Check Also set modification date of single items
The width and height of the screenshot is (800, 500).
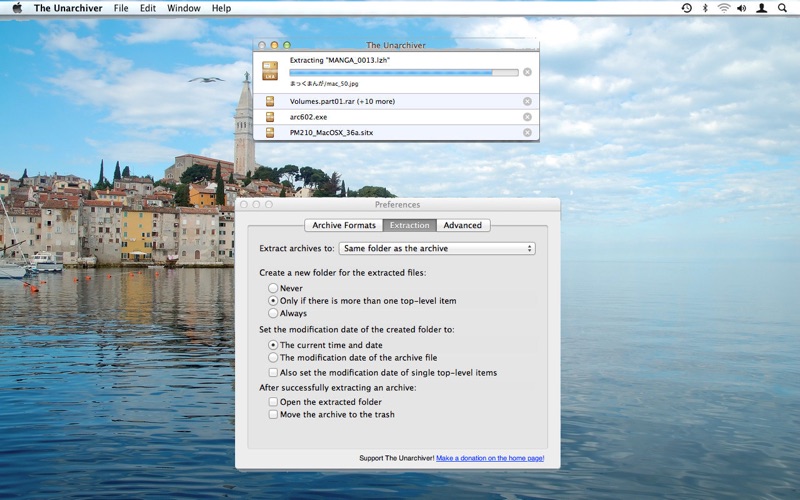click(x=273, y=372)
